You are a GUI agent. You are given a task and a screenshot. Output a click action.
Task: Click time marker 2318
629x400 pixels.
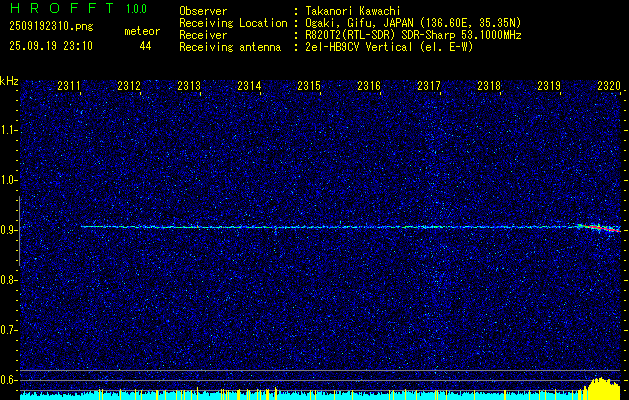[489, 86]
